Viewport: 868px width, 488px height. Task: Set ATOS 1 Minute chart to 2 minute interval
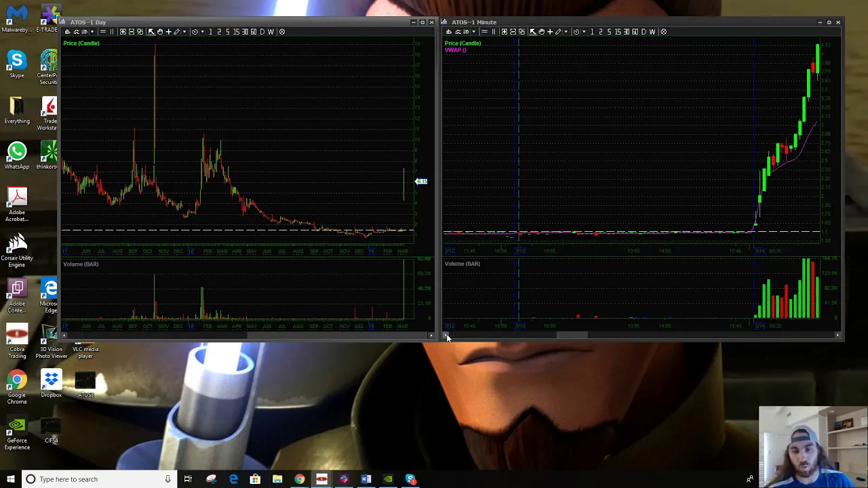(x=600, y=31)
